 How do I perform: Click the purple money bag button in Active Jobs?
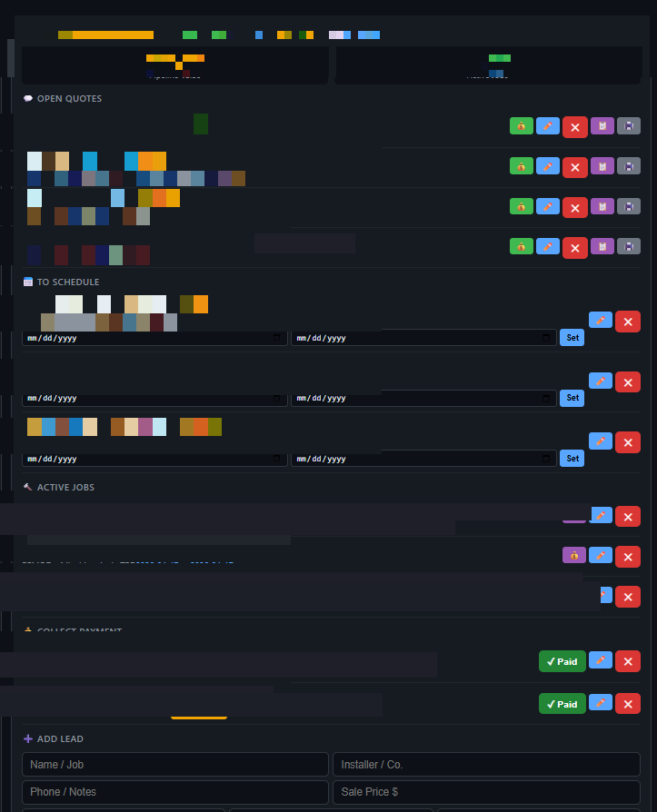click(x=573, y=555)
